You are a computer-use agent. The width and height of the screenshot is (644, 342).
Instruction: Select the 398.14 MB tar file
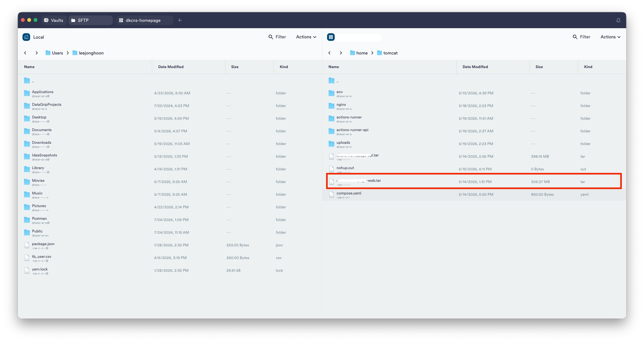474,156
